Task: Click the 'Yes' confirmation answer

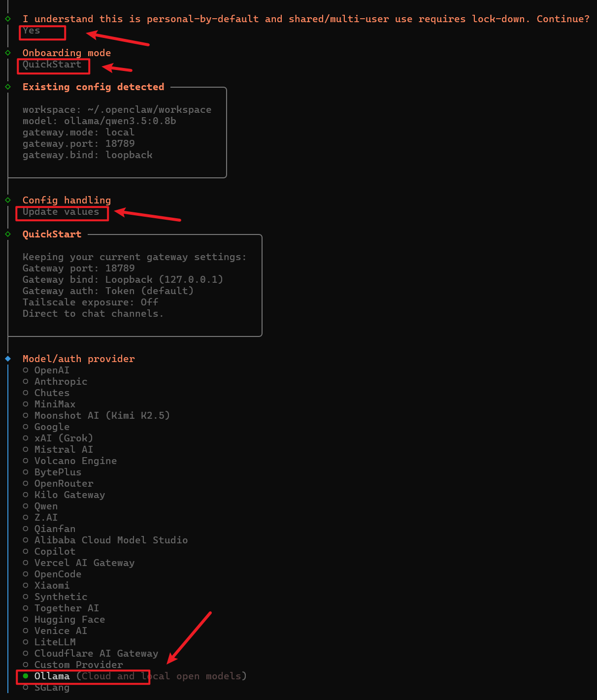Action: coord(32,31)
